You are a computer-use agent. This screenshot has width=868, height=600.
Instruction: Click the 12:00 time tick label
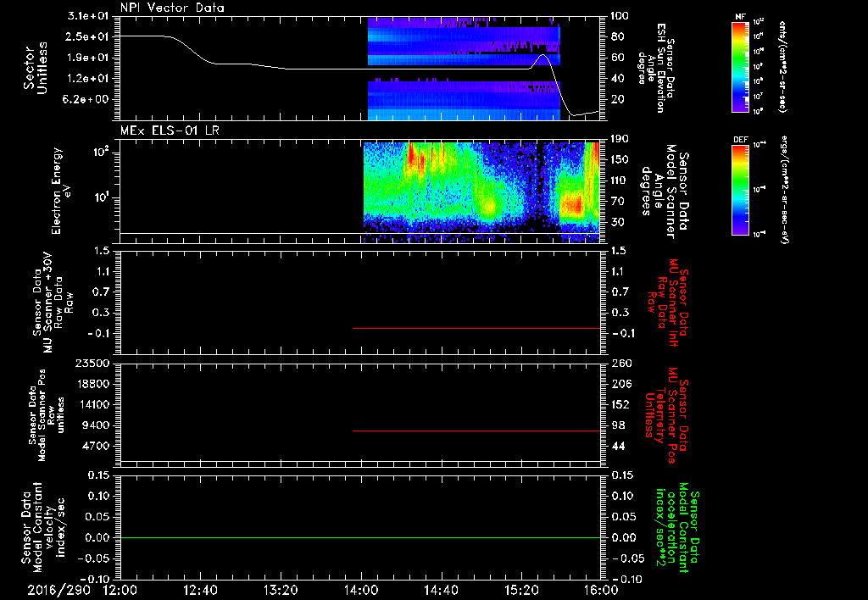tap(120, 590)
